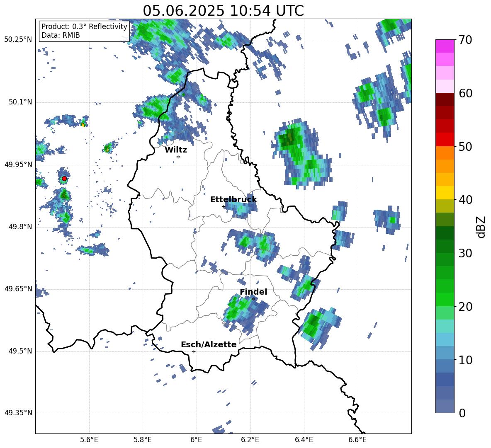The height and width of the screenshot is (448, 491).
Task: Click the Product: 0.3° Reflectivity text
Action: pyautogui.click(x=84, y=27)
